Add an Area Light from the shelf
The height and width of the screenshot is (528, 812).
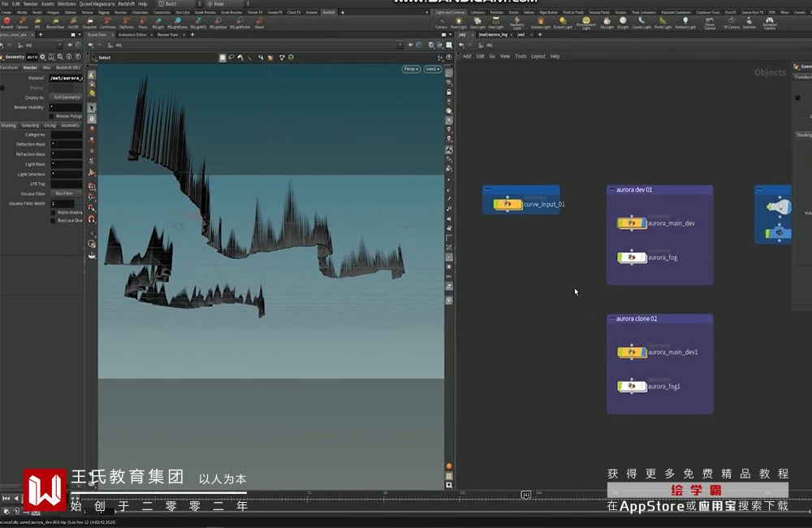point(495,21)
